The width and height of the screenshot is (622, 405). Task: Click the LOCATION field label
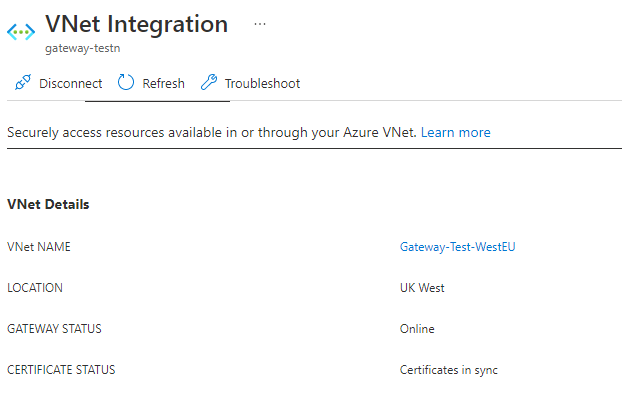(35, 287)
